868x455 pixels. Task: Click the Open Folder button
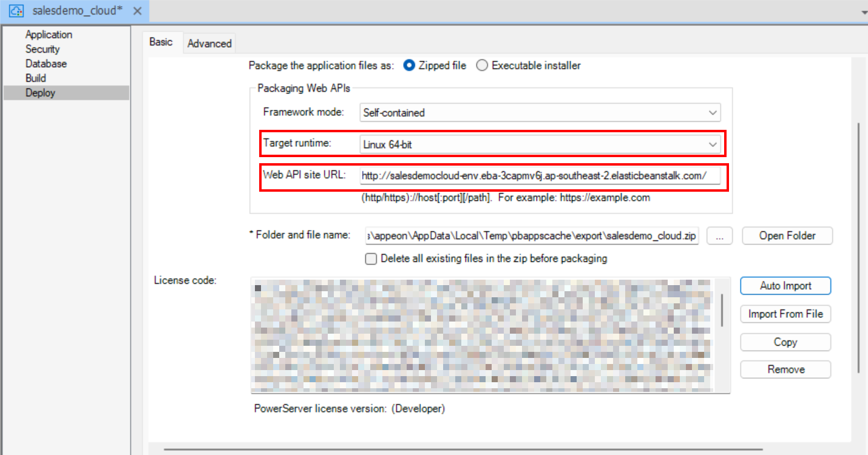tap(787, 235)
